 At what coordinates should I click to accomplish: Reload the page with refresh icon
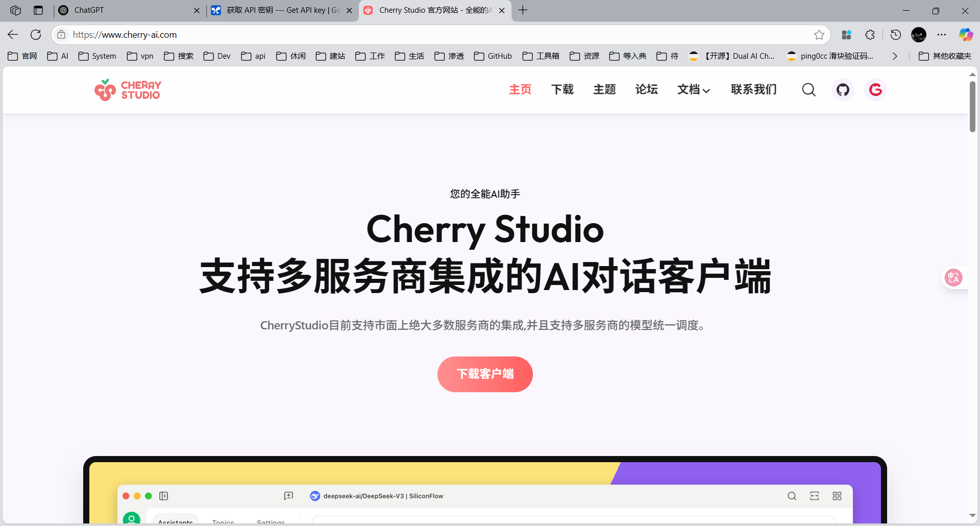36,35
